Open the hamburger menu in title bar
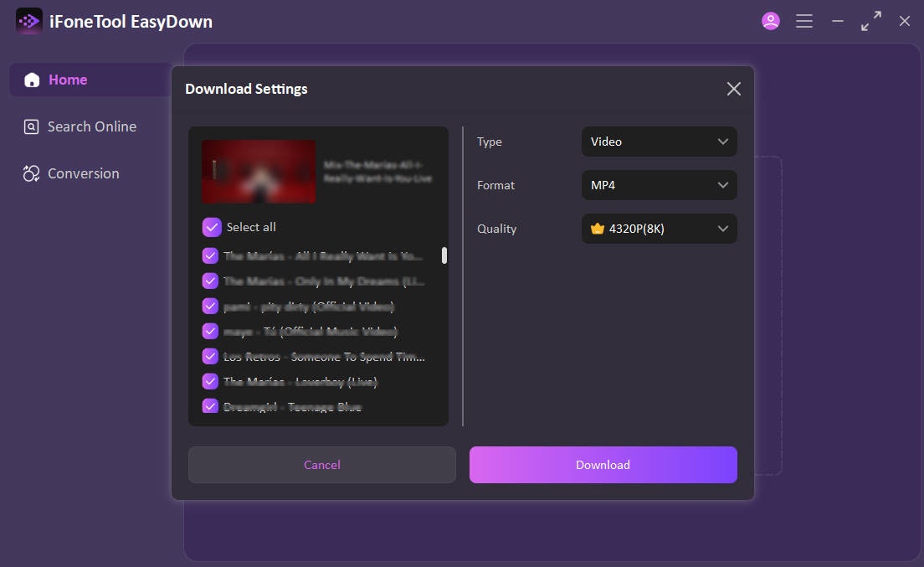Viewport: 924px width, 567px height. coord(803,21)
